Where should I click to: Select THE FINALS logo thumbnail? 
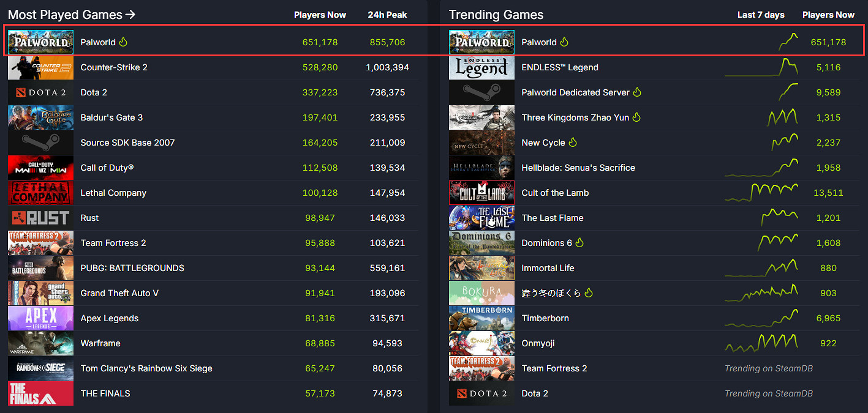40,393
